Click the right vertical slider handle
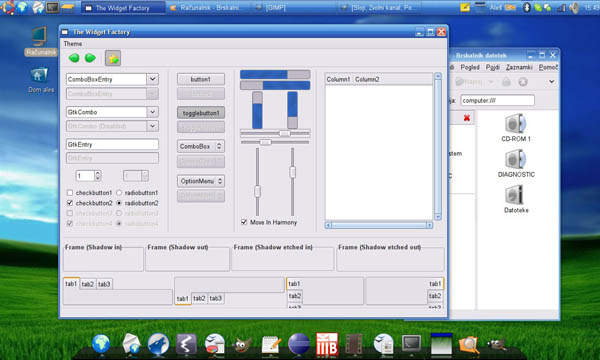600x360 pixels. click(x=292, y=172)
